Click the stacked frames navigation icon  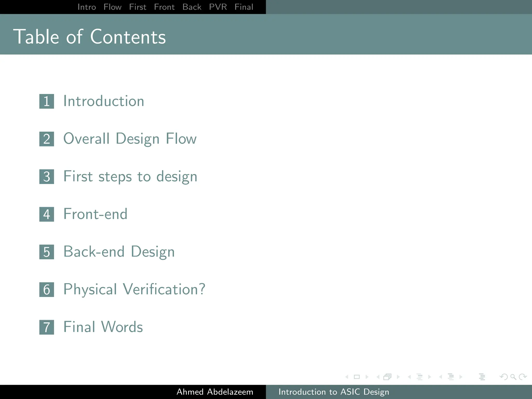click(387, 377)
